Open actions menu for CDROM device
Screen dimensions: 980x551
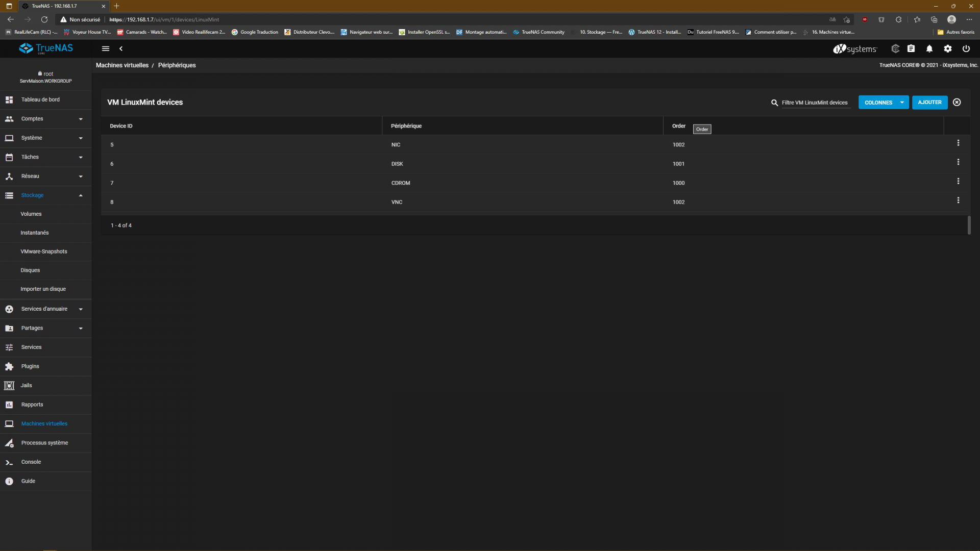click(958, 181)
